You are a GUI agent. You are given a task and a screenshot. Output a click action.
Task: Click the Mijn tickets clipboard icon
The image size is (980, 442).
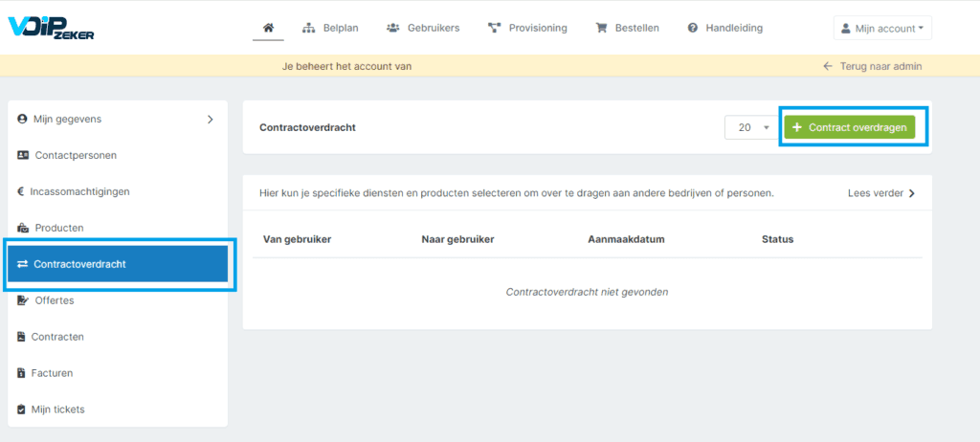(x=21, y=409)
